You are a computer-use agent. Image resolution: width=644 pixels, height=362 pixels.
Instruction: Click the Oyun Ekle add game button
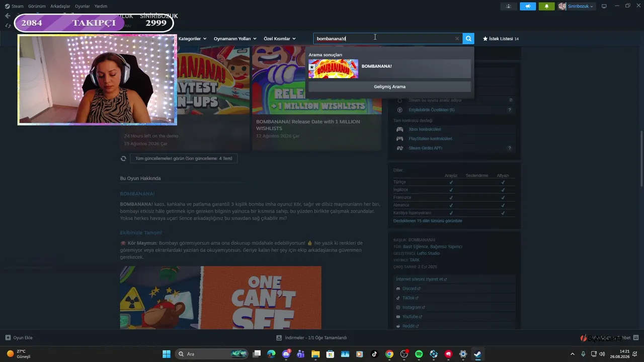click(19, 338)
